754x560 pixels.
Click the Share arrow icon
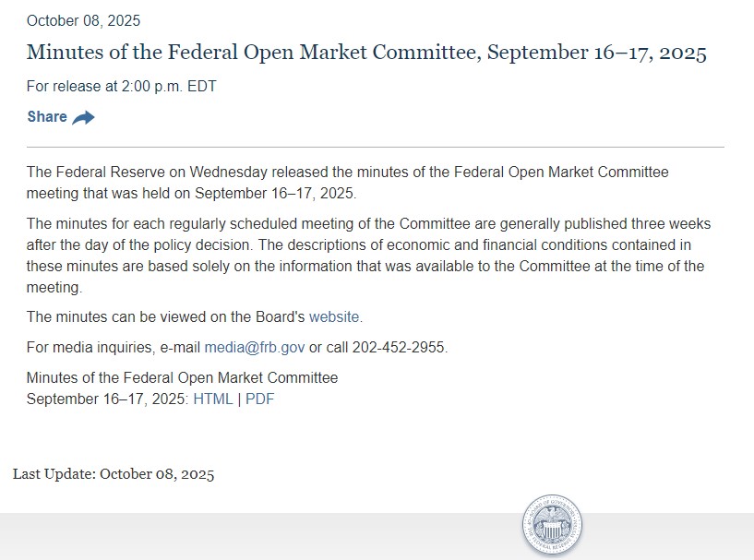[84, 117]
